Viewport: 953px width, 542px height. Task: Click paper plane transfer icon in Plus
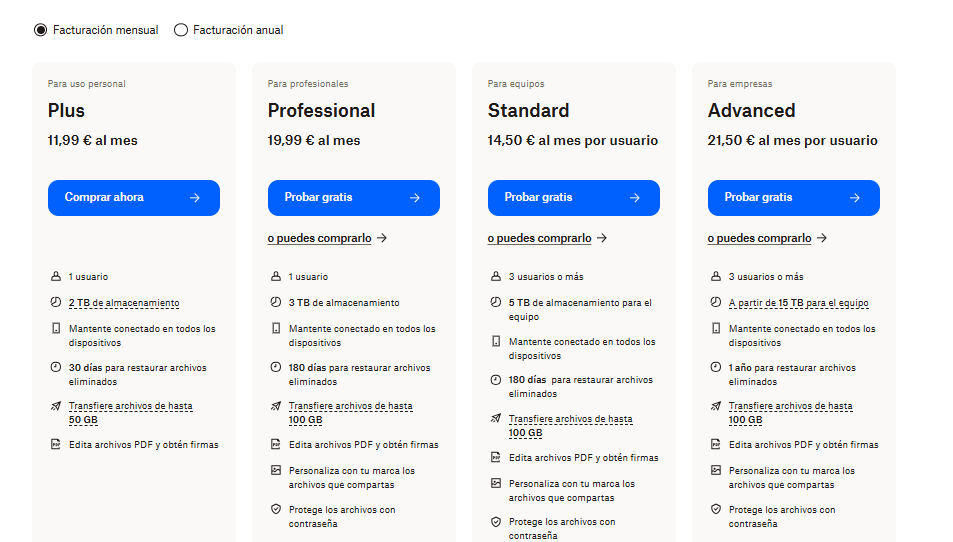point(55,406)
